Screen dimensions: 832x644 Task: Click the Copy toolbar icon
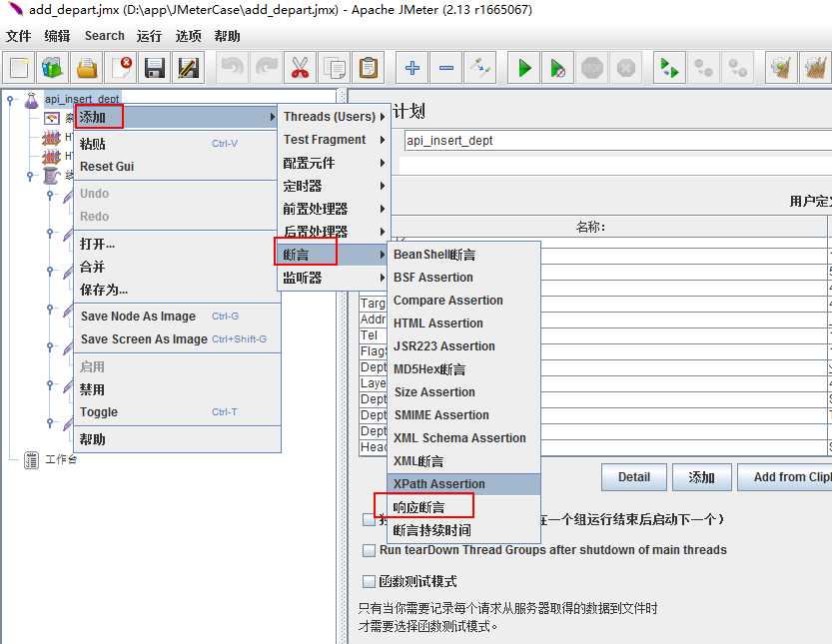pyautogui.click(x=334, y=68)
